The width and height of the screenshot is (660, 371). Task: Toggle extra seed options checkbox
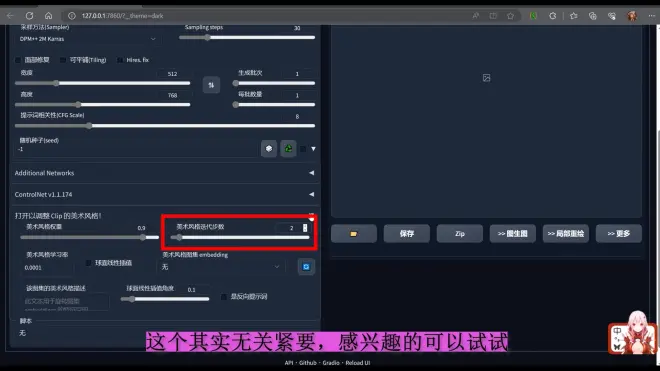pos(303,149)
